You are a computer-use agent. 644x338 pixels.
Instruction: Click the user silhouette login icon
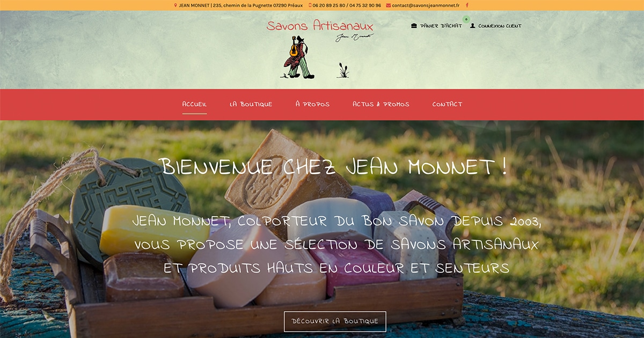pos(473,26)
